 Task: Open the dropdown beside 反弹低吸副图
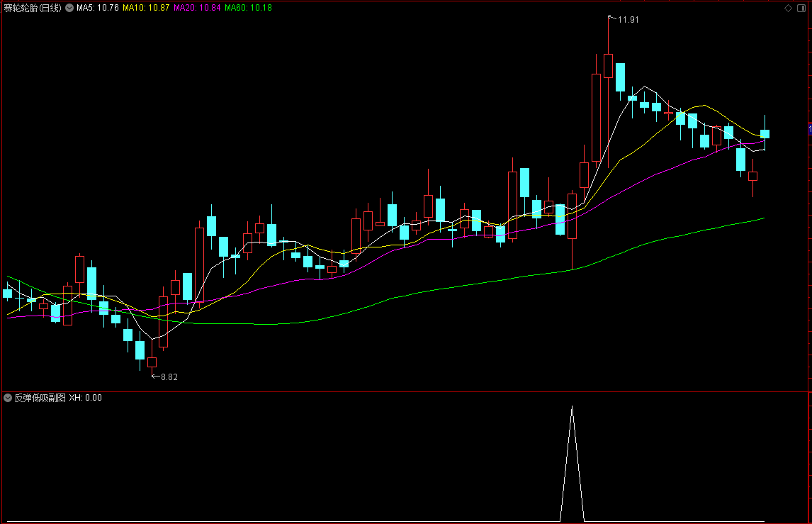tap(8, 398)
